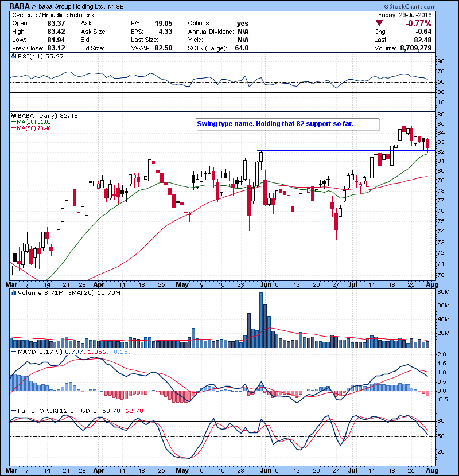
Task: Click the Low price value 81.94
Action: (x=56, y=40)
